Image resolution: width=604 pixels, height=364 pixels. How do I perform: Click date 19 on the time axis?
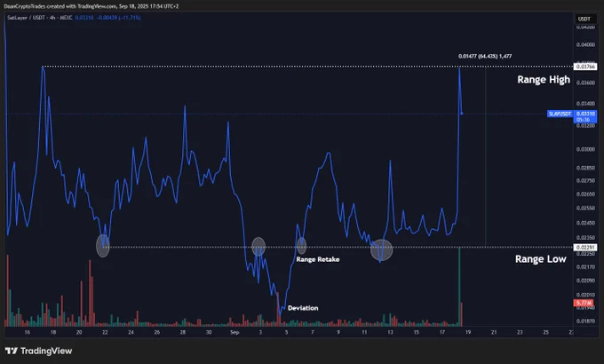[468, 332]
